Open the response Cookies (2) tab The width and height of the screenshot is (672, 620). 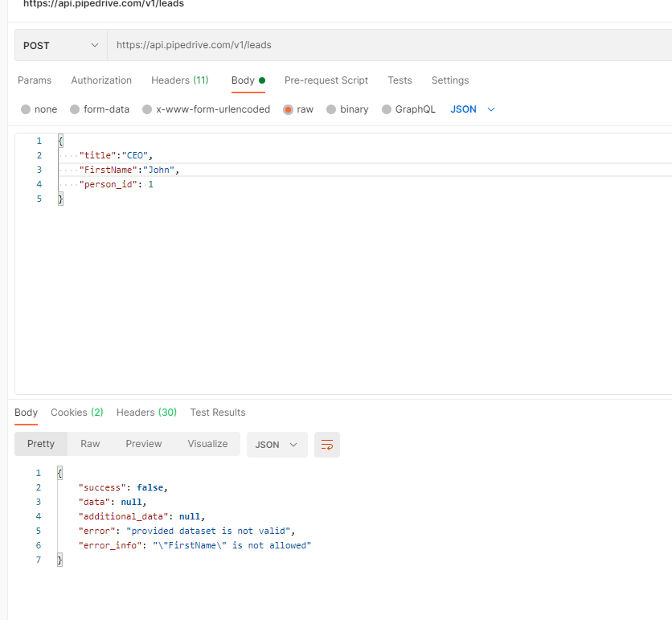click(76, 412)
